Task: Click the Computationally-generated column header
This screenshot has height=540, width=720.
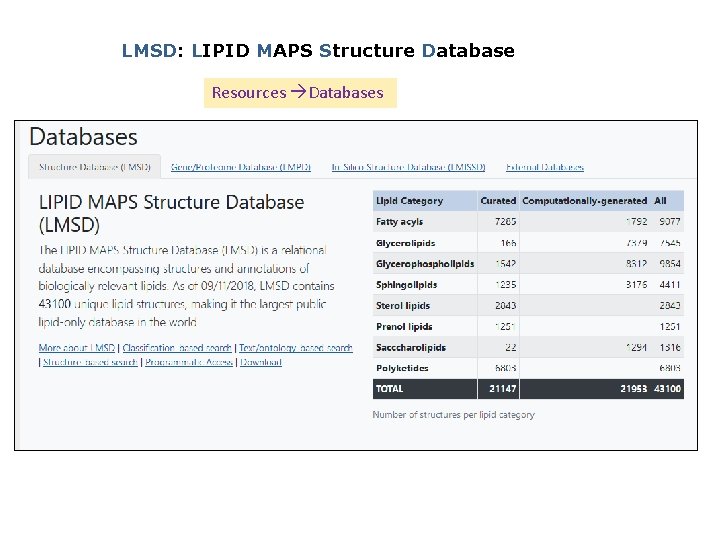Action: pos(585,201)
